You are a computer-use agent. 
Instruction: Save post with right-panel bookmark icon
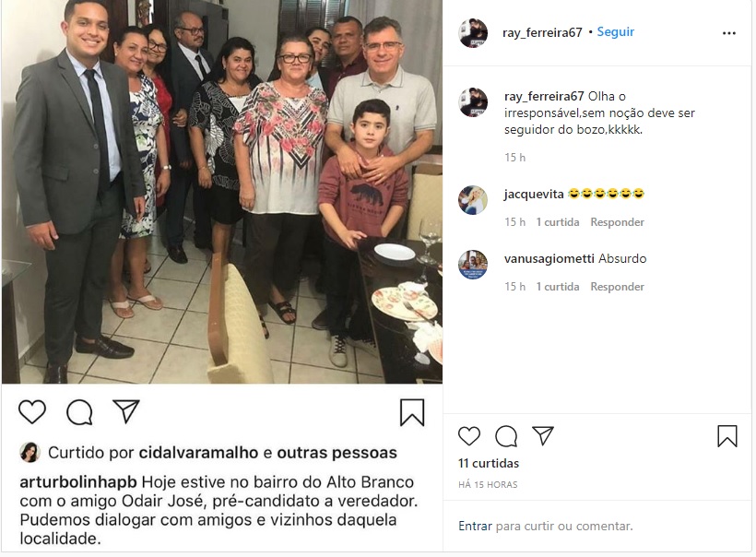click(727, 435)
